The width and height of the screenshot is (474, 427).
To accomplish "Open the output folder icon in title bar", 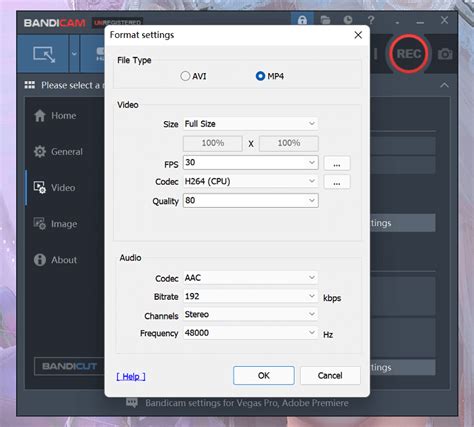I will pyautogui.click(x=325, y=20).
